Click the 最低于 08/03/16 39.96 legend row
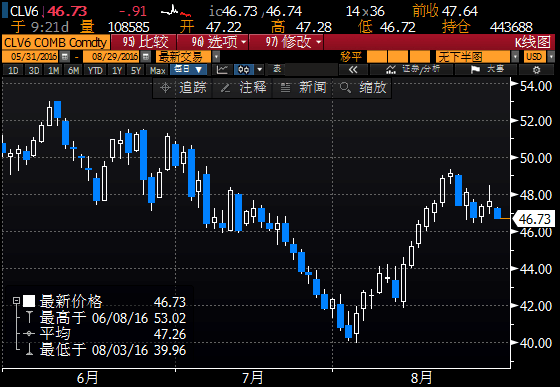 (107, 350)
